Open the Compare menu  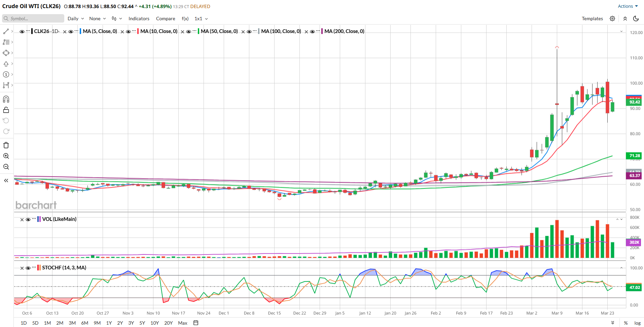point(166,19)
